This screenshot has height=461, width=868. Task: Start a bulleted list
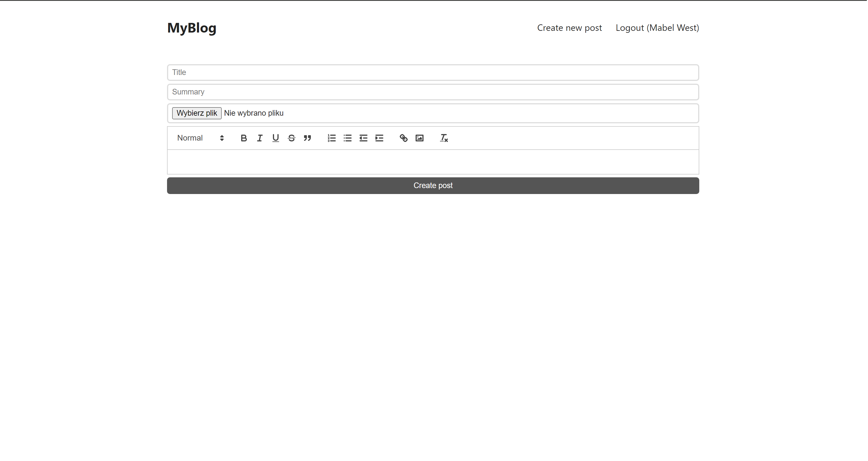pos(347,138)
